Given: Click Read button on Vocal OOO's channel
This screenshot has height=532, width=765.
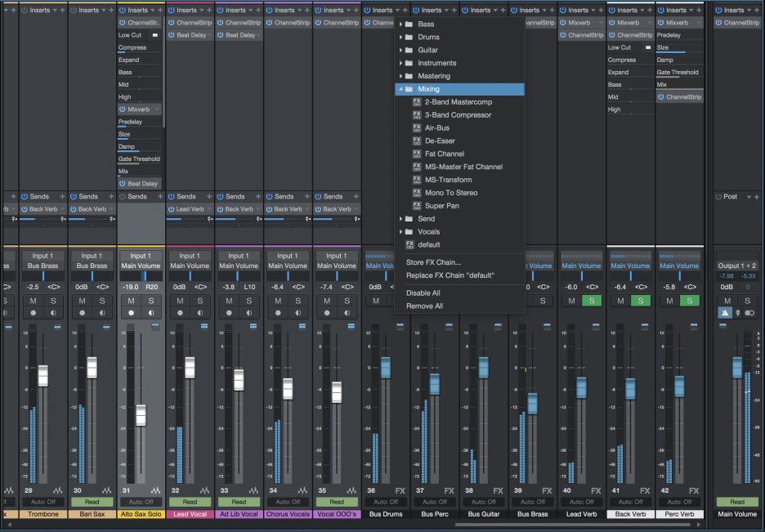Looking at the screenshot, I should click(337, 502).
